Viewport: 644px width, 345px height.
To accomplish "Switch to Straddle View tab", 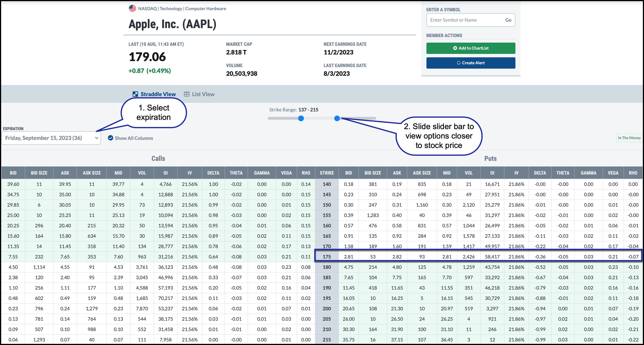I will click(158, 94).
